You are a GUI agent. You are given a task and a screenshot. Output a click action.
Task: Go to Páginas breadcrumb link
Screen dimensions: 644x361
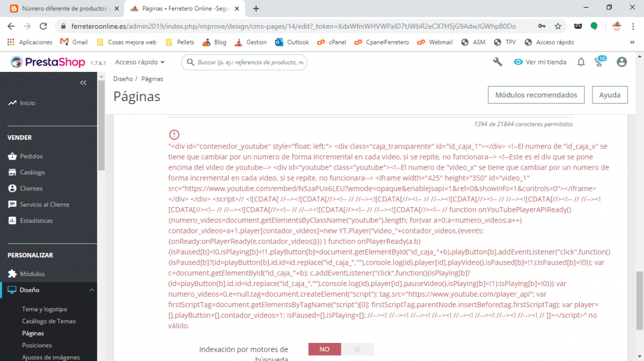(x=152, y=79)
